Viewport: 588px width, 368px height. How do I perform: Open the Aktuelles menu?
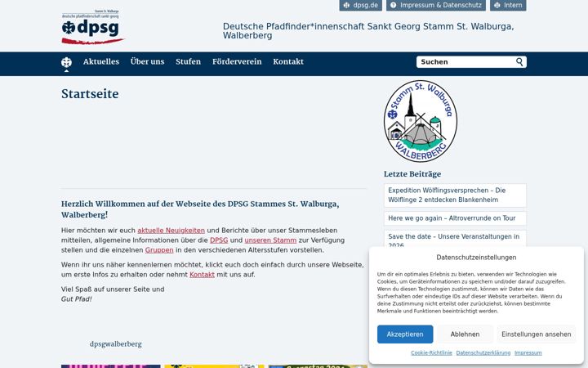101,61
